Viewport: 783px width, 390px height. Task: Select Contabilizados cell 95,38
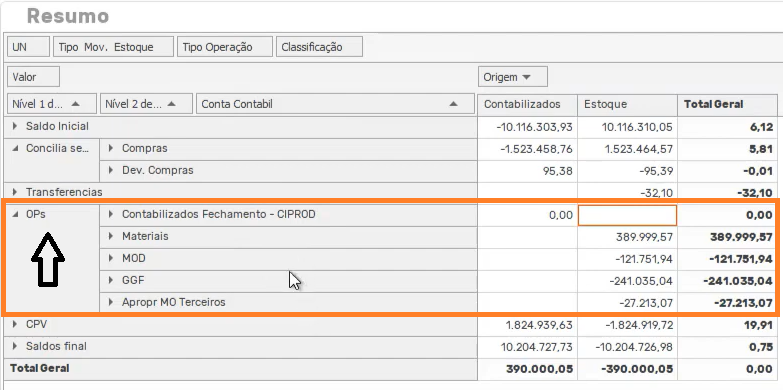(x=527, y=171)
